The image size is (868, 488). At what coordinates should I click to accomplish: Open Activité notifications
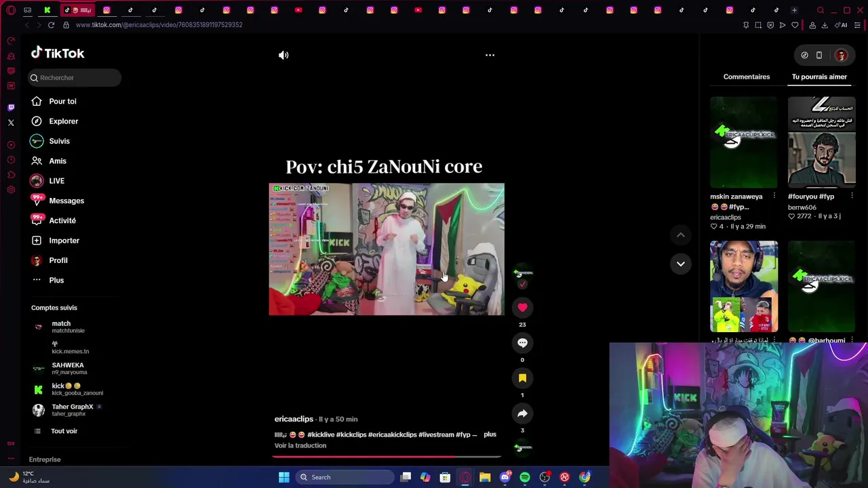pyautogui.click(x=53, y=220)
